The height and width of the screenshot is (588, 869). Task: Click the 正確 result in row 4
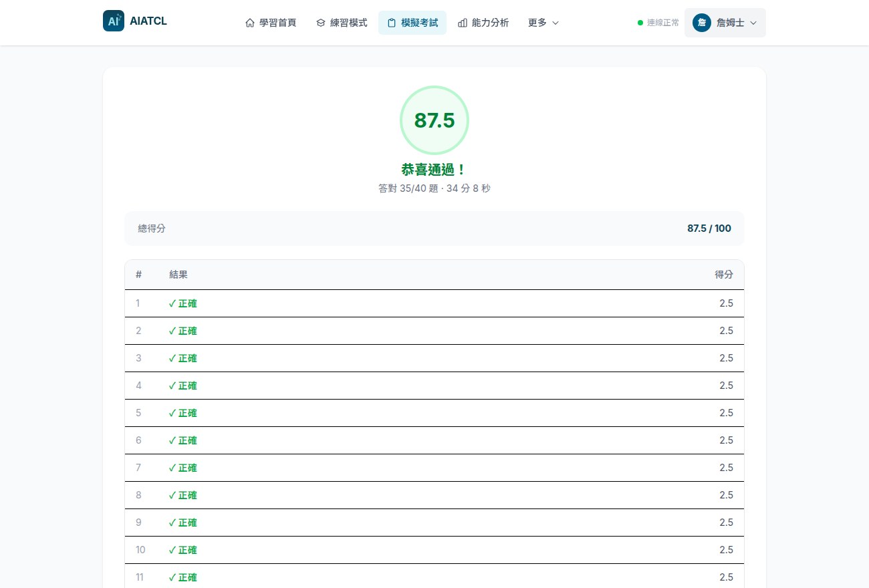pos(183,386)
